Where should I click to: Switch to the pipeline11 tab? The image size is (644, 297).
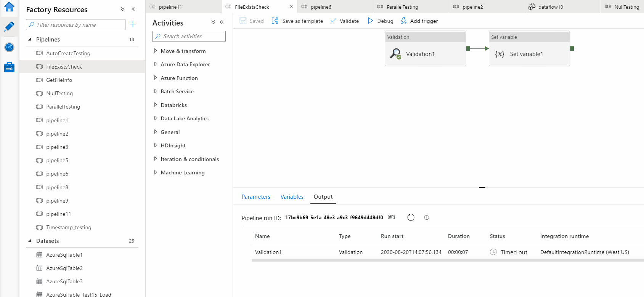[x=183, y=7]
